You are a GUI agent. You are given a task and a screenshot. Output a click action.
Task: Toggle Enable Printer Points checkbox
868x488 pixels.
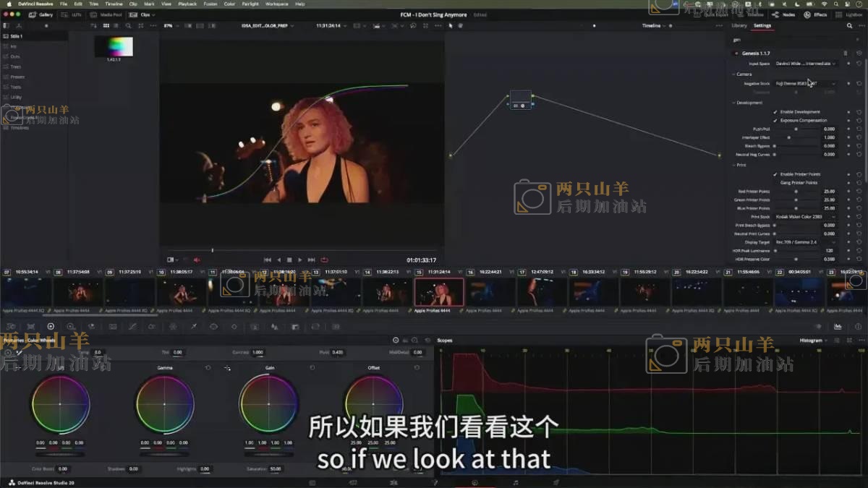775,174
